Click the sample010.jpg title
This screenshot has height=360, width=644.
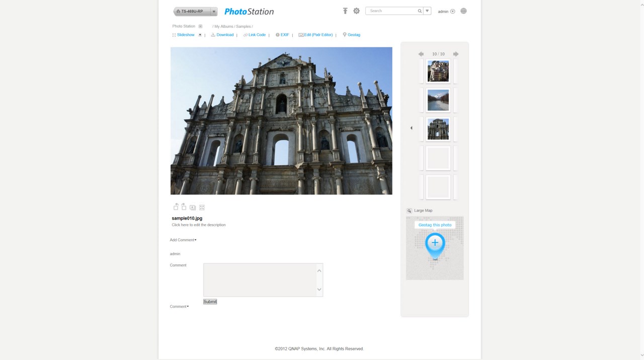pyautogui.click(x=187, y=218)
